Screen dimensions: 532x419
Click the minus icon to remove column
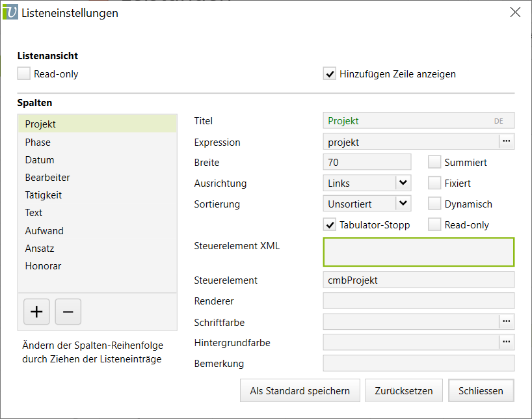click(x=68, y=312)
